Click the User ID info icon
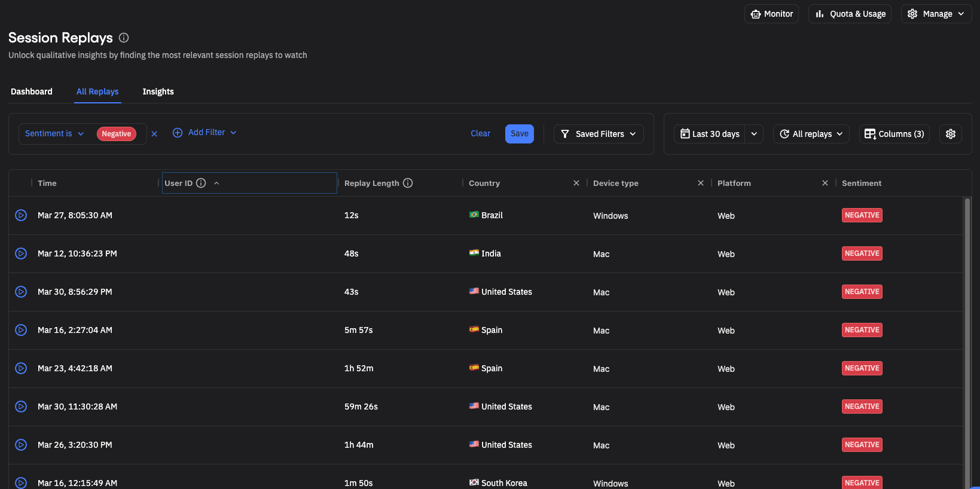 201,183
